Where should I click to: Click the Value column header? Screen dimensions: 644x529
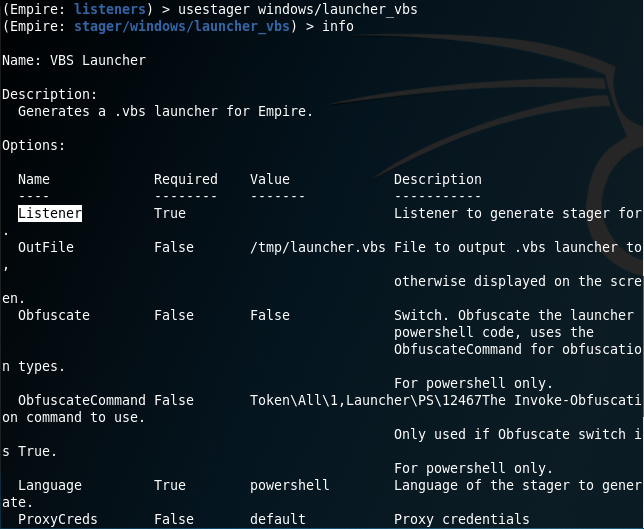pyautogui.click(x=270, y=179)
